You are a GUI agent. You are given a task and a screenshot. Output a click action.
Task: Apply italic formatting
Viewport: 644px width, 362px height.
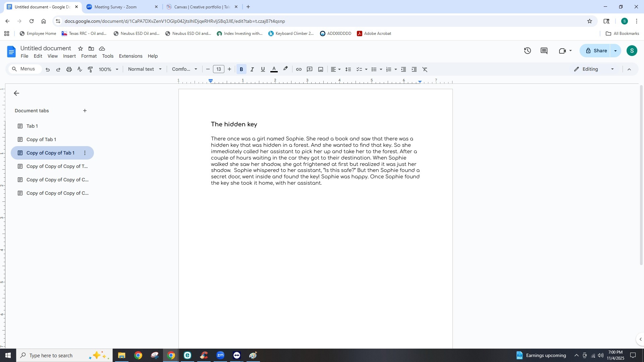click(252, 69)
